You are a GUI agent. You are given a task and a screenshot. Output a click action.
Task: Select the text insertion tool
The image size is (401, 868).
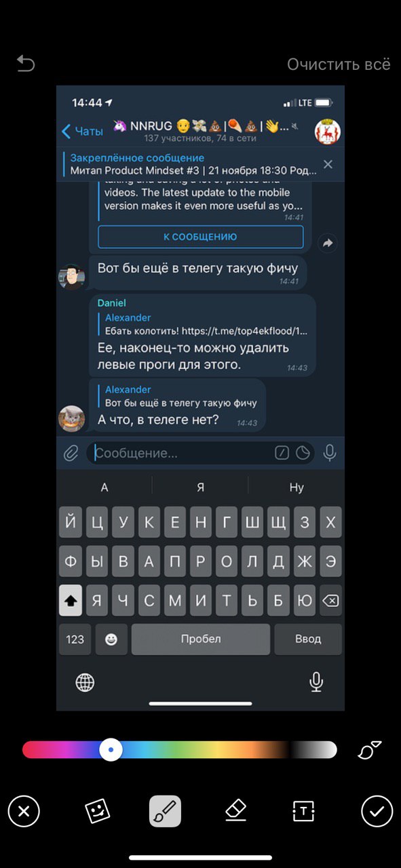pos(303,810)
